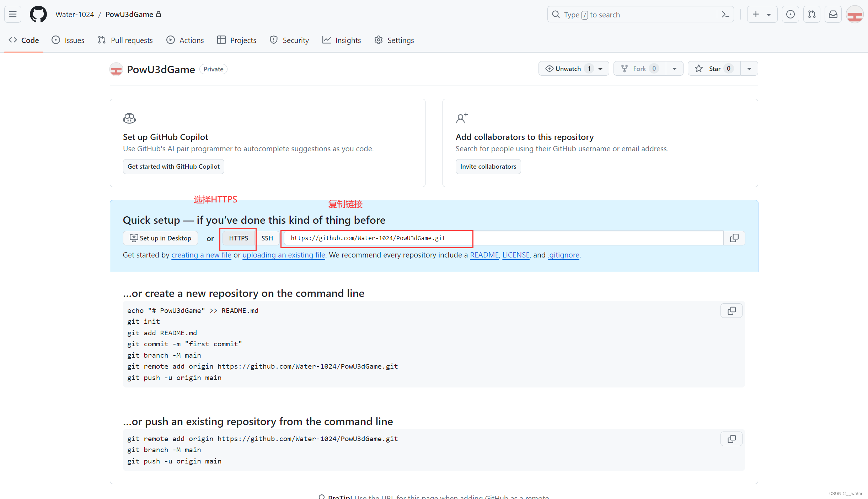Copy the new repository command block
The image size is (868, 499).
pyautogui.click(x=731, y=311)
